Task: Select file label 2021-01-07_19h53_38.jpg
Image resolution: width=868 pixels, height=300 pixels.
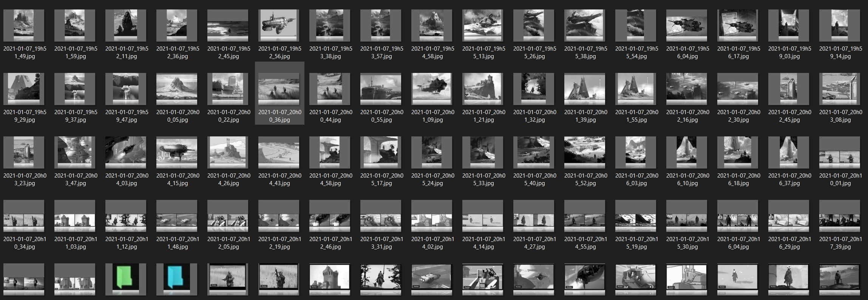Action: (331, 53)
